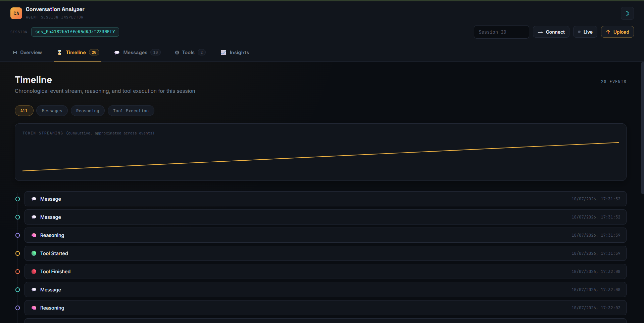644x323 pixels.
Task: Expand the Tool Finished event
Action: (325, 272)
